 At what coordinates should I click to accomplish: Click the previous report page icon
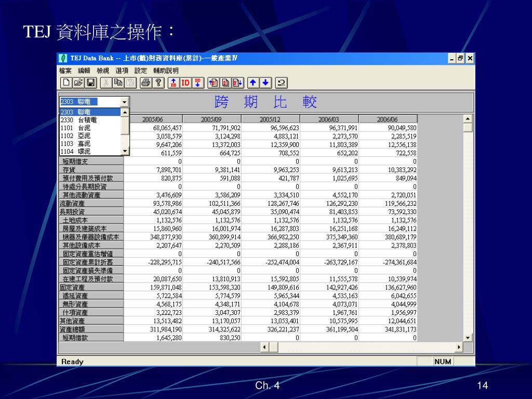214,83
